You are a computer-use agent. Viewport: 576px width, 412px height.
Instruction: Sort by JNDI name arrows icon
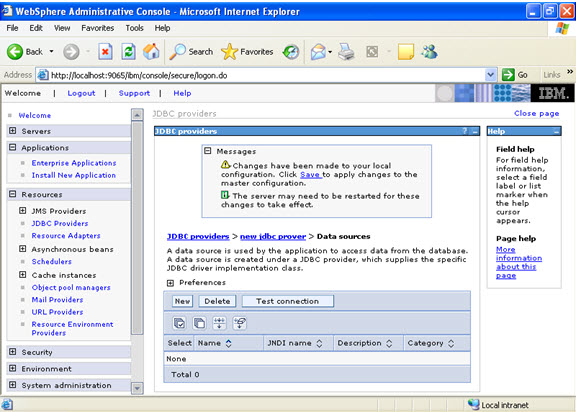[319, 343]
